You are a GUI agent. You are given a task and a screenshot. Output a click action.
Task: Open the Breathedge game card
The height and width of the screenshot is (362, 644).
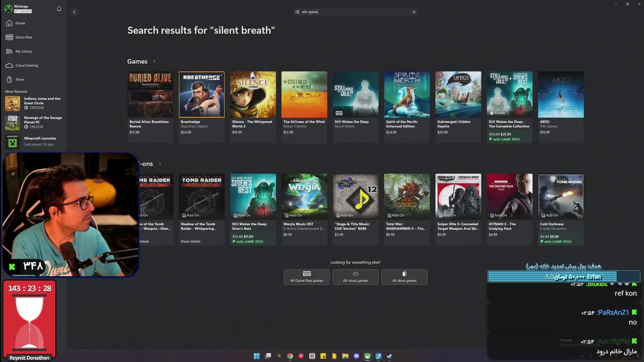click(202, 107)
